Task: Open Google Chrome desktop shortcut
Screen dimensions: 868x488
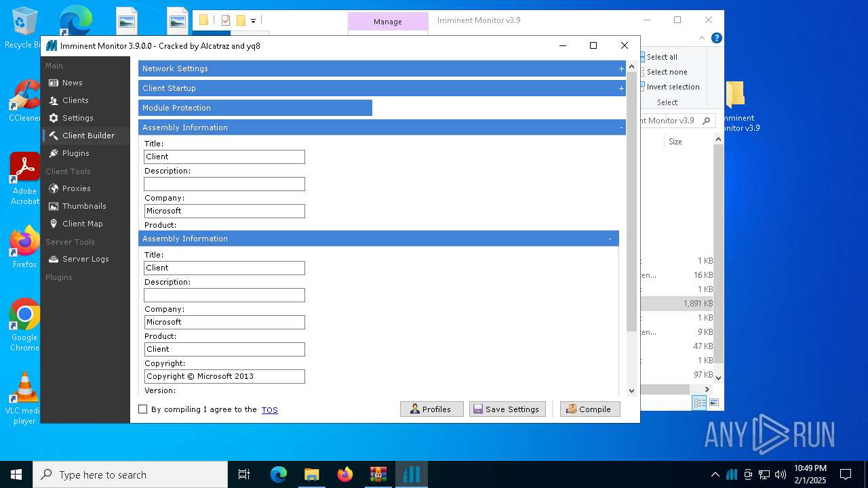Action: pos(24,325)
